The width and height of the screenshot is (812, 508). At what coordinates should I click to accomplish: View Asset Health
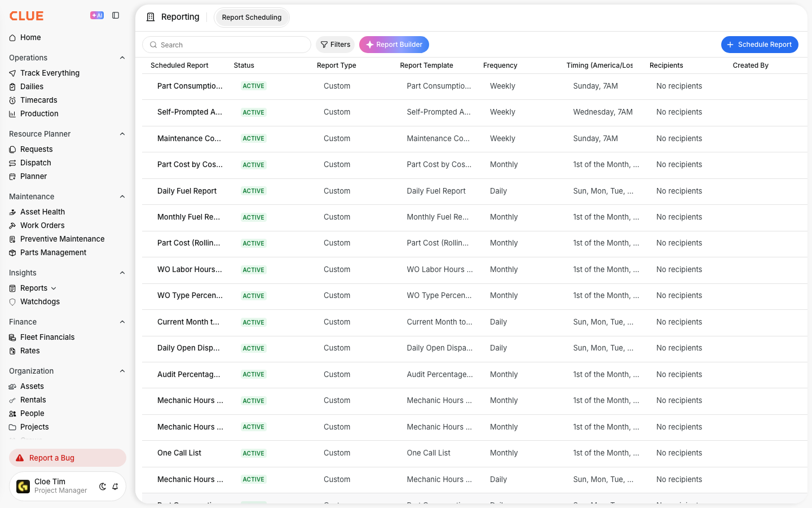(x=42, y=212)
